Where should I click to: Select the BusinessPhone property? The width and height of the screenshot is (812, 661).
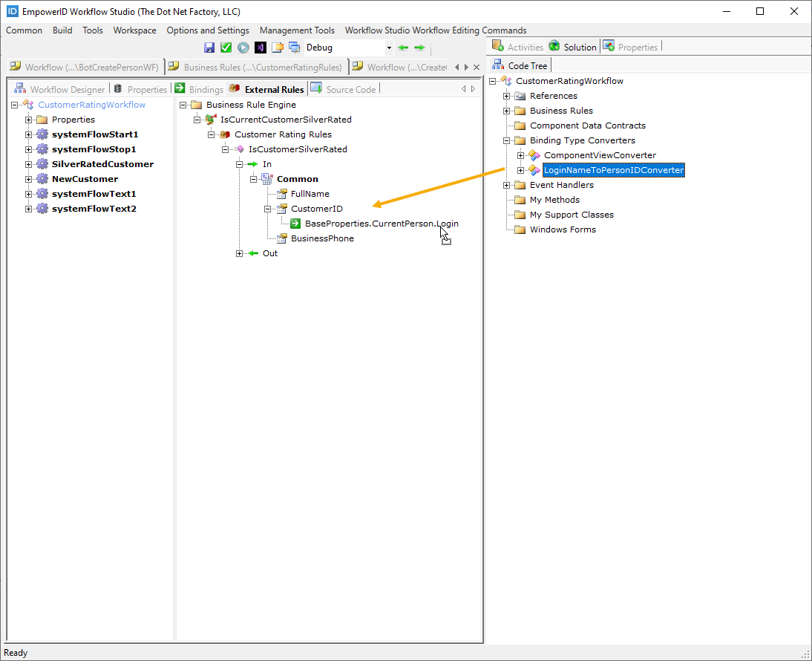[322, 239]
